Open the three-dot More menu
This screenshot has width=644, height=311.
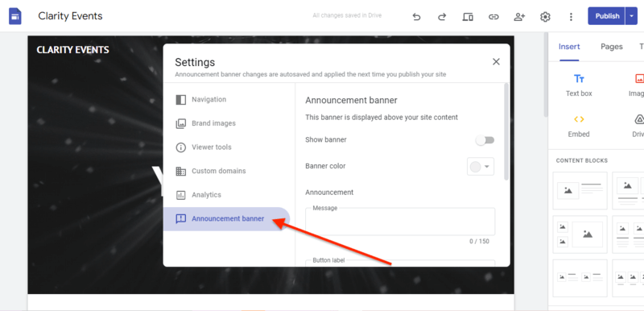pyautogui.click(x=571, y=17)
